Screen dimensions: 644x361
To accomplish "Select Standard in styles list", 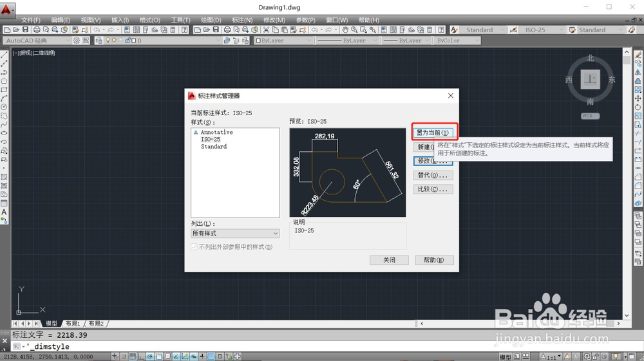I will click(214, 147).
